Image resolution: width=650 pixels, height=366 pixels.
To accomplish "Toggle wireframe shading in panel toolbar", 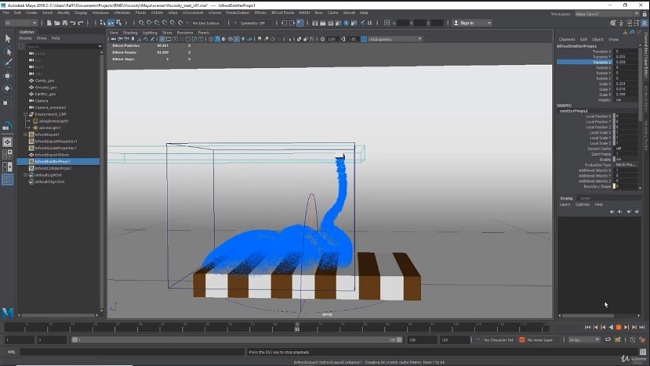I will (211, 39).
